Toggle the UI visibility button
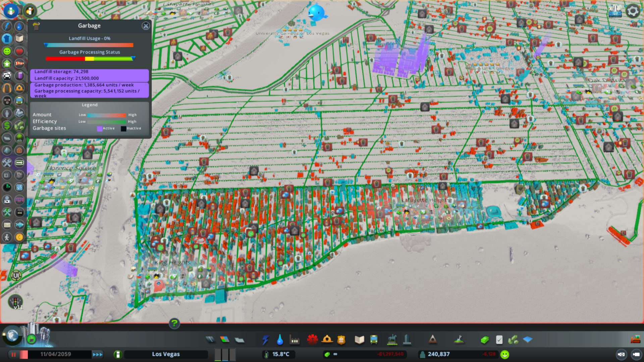Image resolution: width=644 pixels, height=362 pixels. click(16, 276)
